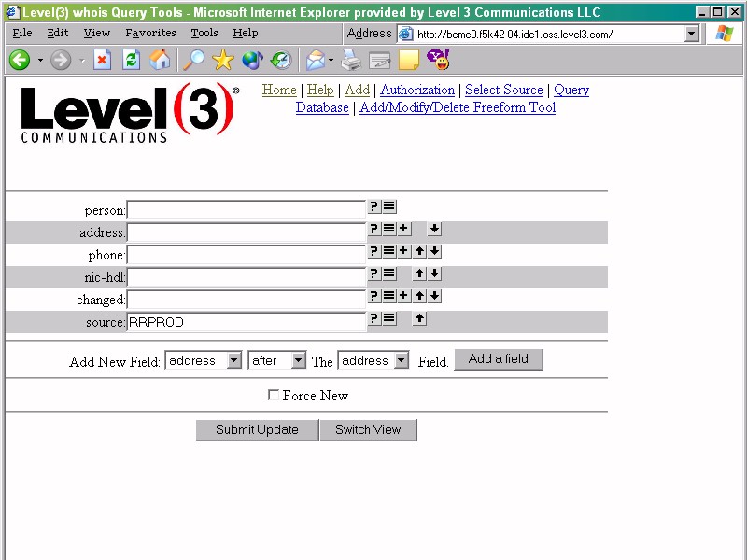
Task: Move the phone field up with arrow
Action: click(x=420, y=251)
